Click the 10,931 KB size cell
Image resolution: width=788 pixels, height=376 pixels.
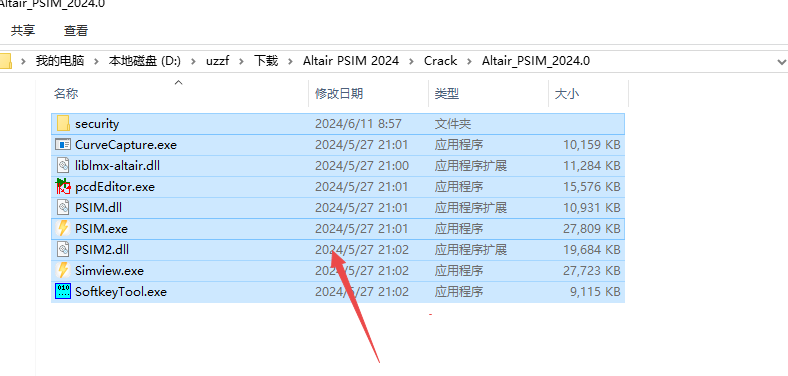pos(592,208)
